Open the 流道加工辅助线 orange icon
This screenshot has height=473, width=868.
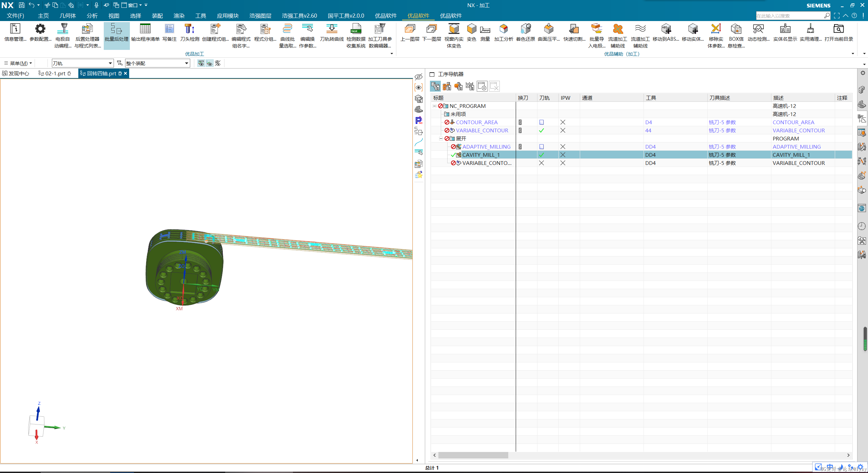click(618, 36)
